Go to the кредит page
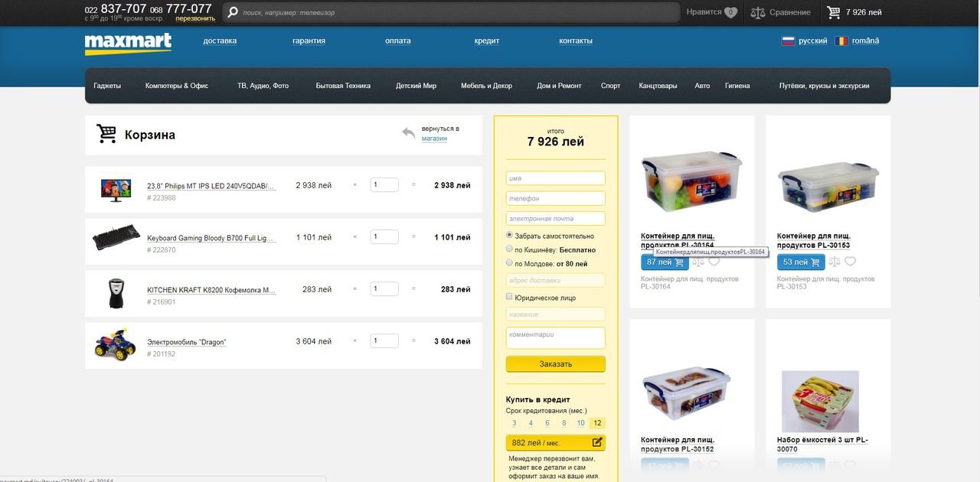 [x=487, y=41]
